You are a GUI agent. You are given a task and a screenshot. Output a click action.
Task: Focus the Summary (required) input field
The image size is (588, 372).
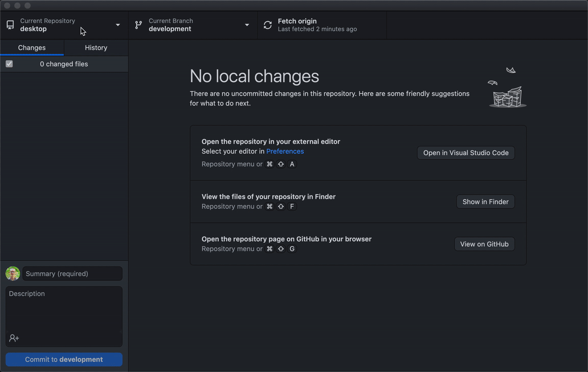pyautogui.click(x=73, y=273)
